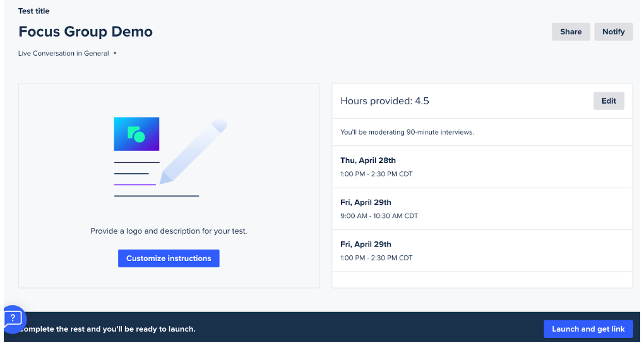644x345 pixels.
Task: Edit the hours provided schedule
Action: coord(609,100)
